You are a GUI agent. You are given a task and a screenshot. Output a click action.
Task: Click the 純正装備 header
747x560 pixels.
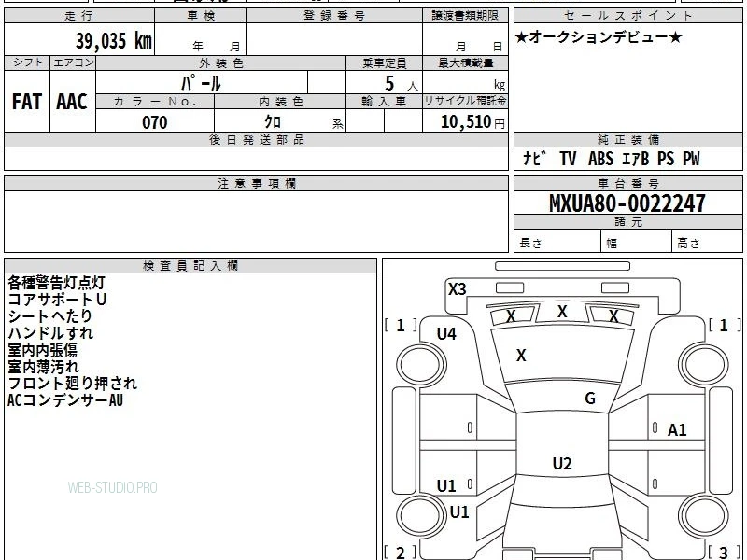(628, 140)
